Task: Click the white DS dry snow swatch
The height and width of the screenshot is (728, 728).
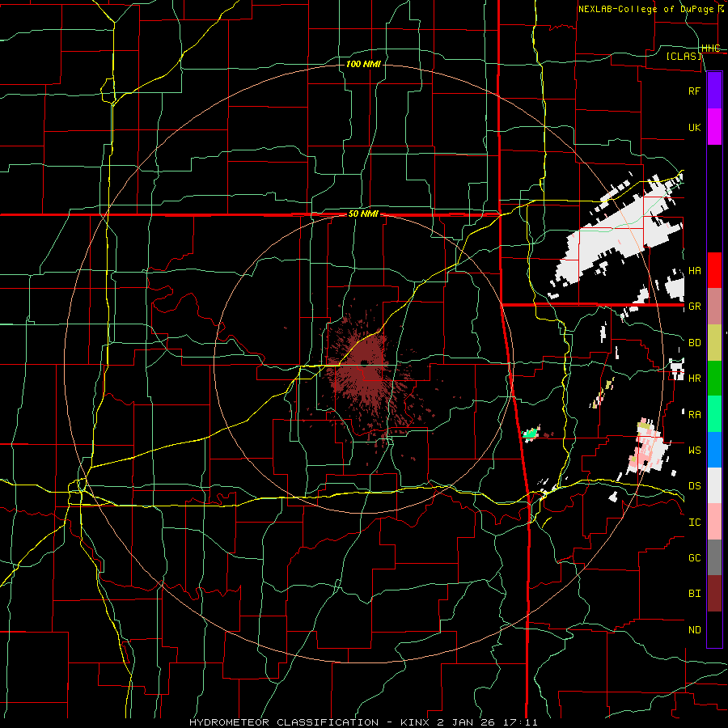Action: 714,485
